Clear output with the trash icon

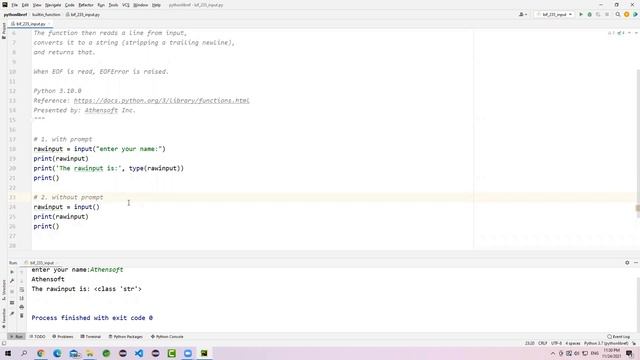[22, 316]
